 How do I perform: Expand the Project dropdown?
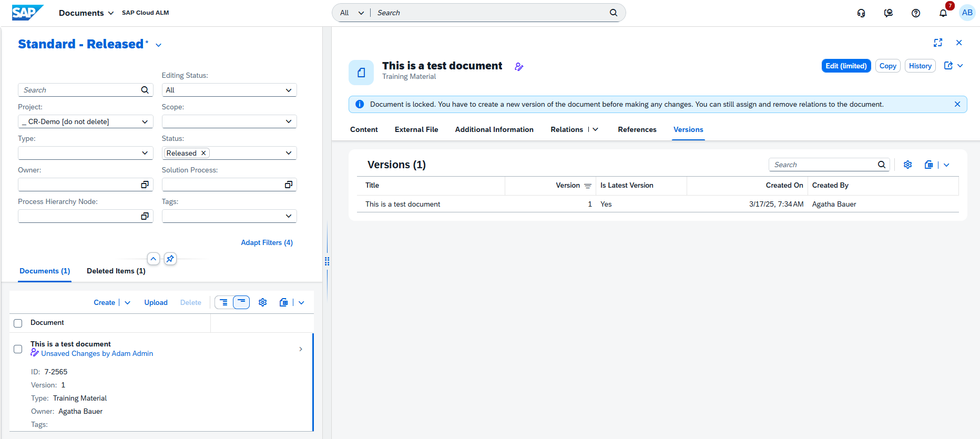coord(145,121)
